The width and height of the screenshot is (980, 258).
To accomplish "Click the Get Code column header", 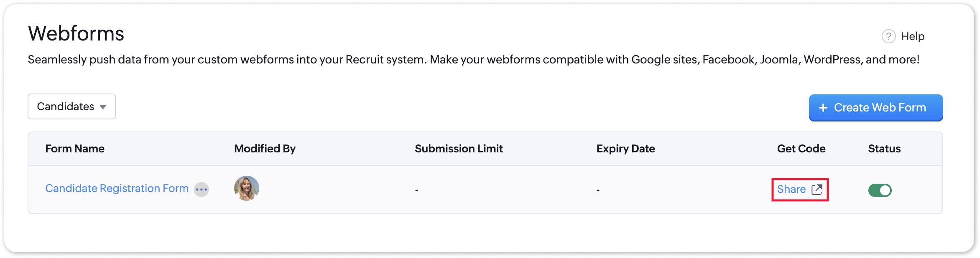I will (801, 149).
